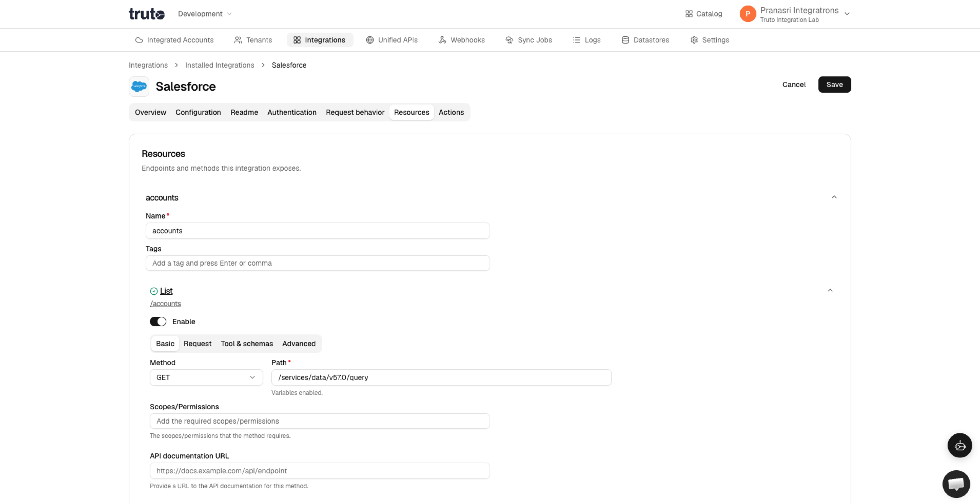Viewport: 980px width, 504px height.
Task: Click the Tags input field
Action: (x=318, y=263)
